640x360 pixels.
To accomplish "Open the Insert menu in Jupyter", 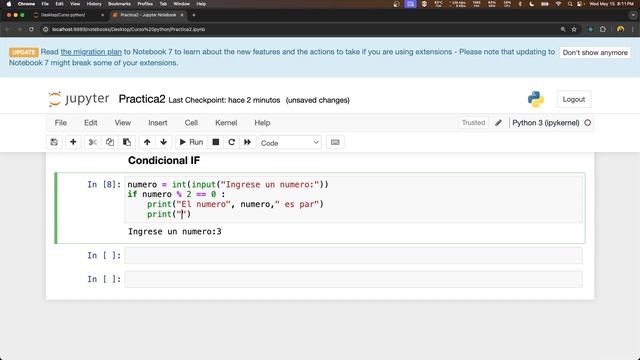I will click(158, 123).
